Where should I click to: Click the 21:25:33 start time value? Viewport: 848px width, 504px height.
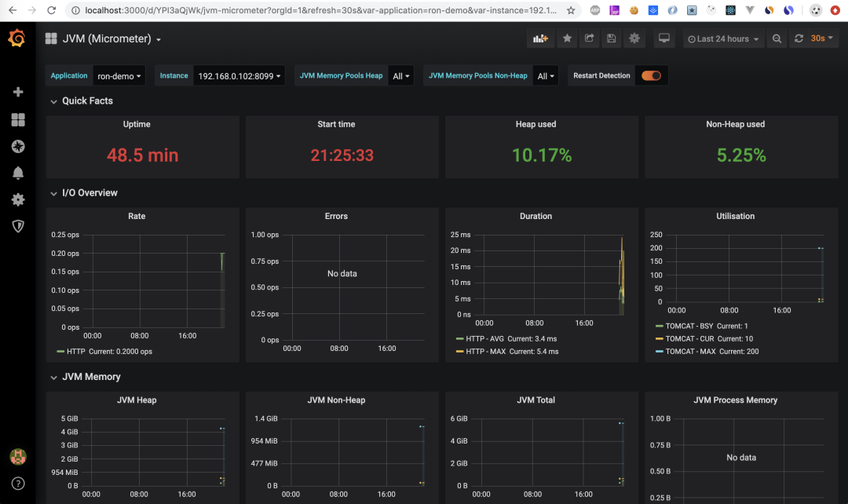342,155
